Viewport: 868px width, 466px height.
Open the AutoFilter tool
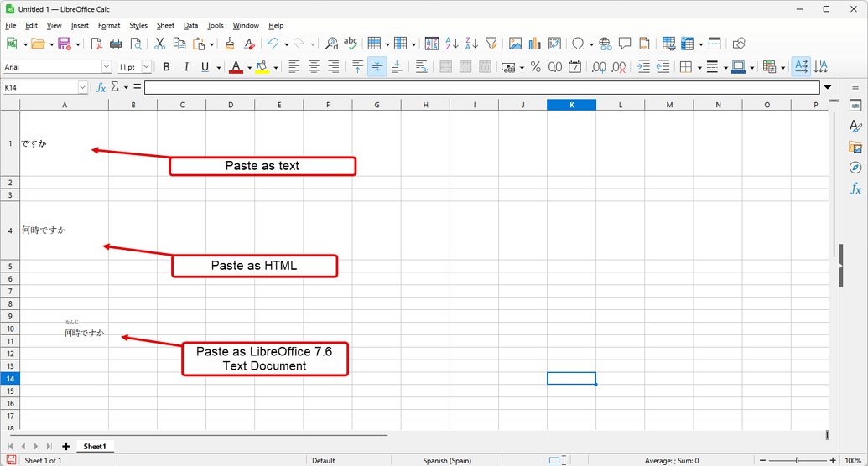point(491,44)
